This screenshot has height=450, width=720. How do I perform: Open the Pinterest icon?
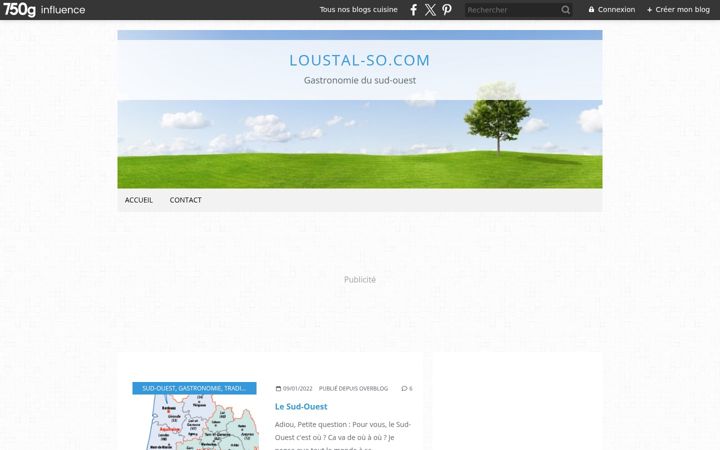[447, 10]
